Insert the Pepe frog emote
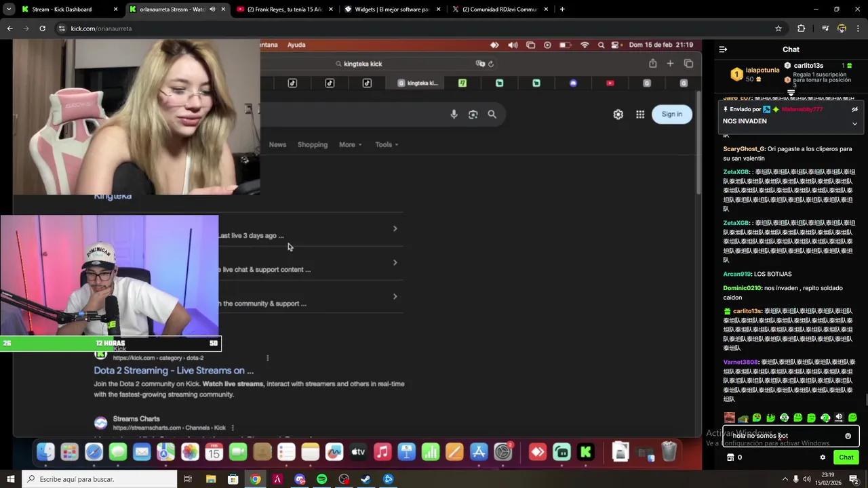The width and height of the screenshot is (868, 488). coord(743,418)
